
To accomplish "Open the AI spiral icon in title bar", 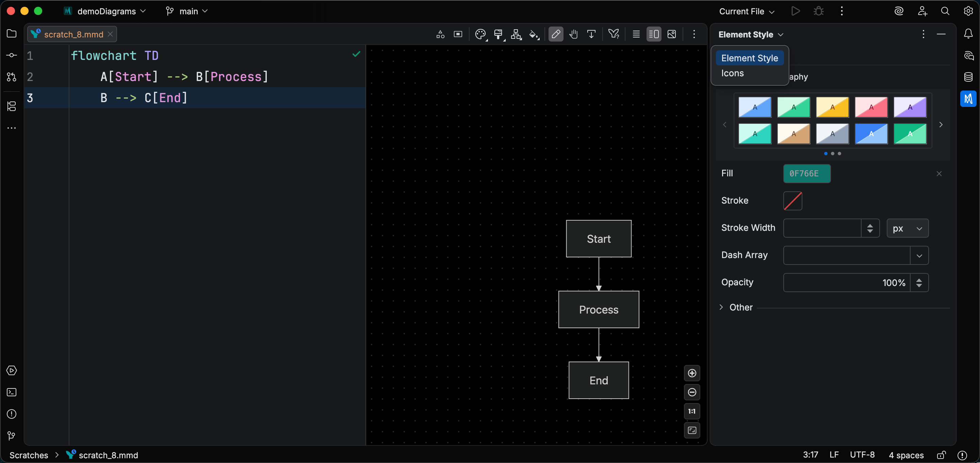I will coord(899,11).
